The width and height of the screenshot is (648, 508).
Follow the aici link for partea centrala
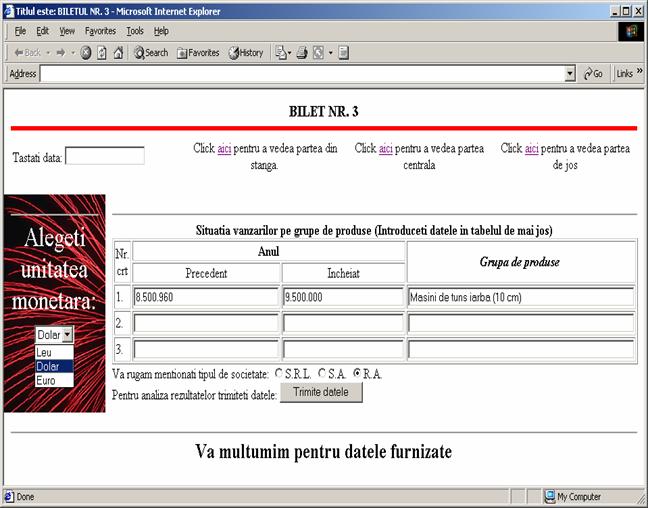[386, 149]
